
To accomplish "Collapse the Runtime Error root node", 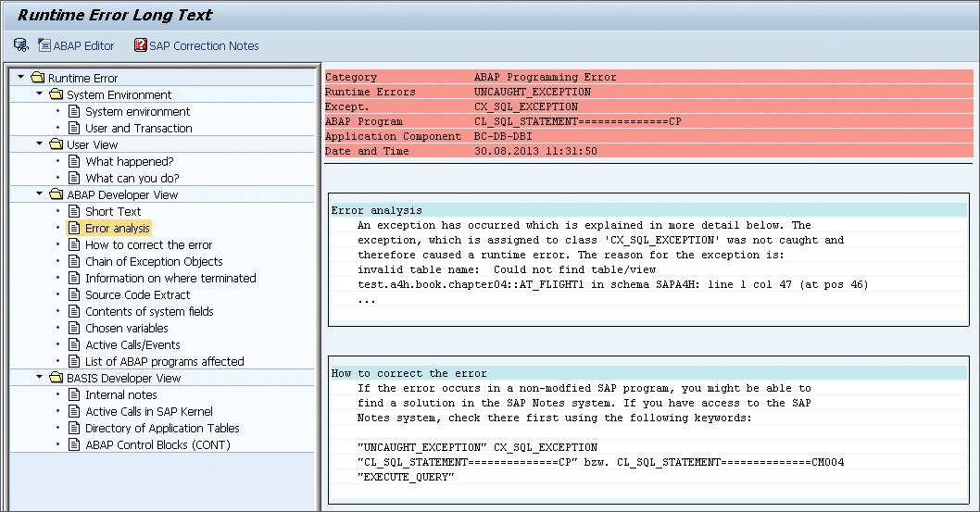I will 21,77.
